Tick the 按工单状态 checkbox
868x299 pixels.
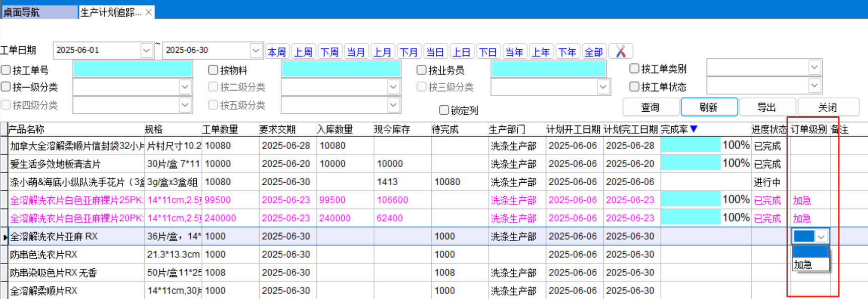point(635,87)
